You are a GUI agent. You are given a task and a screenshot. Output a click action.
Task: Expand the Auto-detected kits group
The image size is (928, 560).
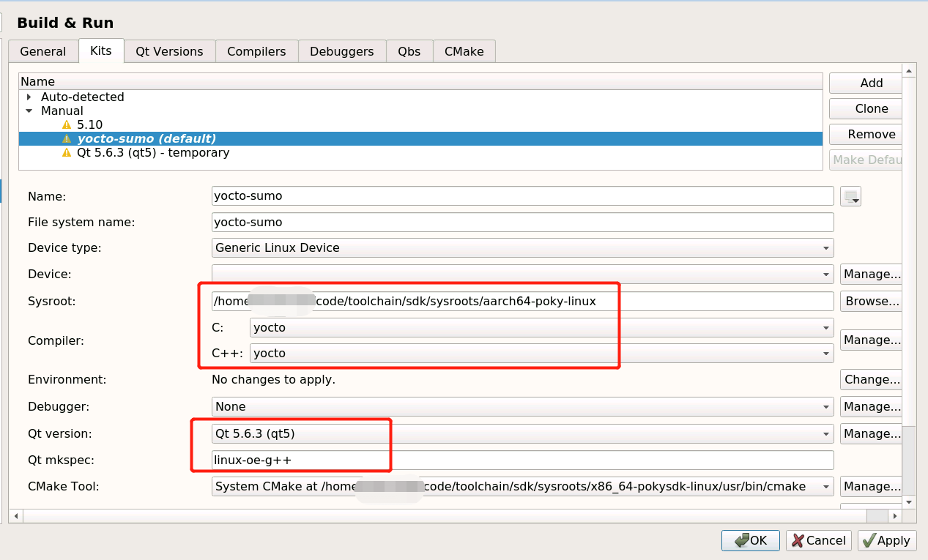[29, 97]
